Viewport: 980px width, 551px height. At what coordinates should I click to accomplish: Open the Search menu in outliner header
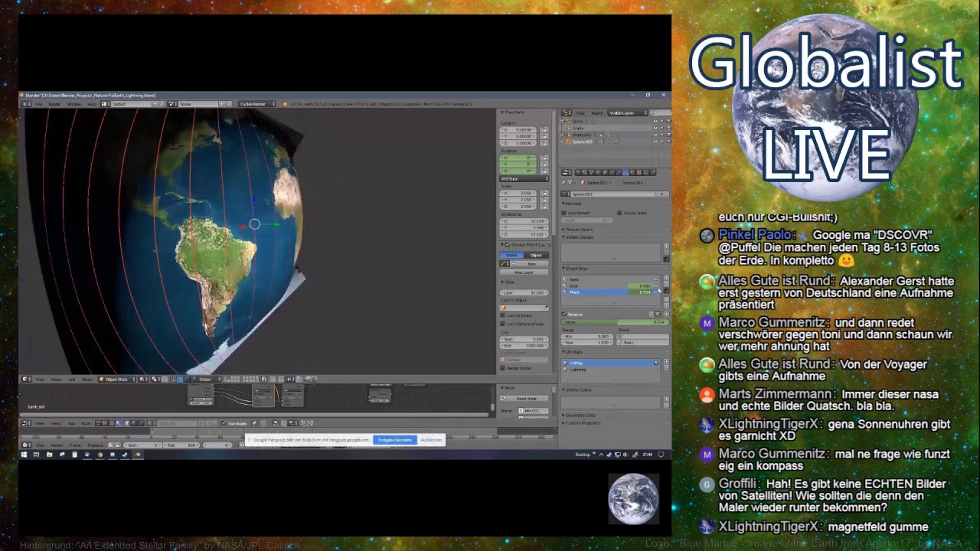click(597, 112)
